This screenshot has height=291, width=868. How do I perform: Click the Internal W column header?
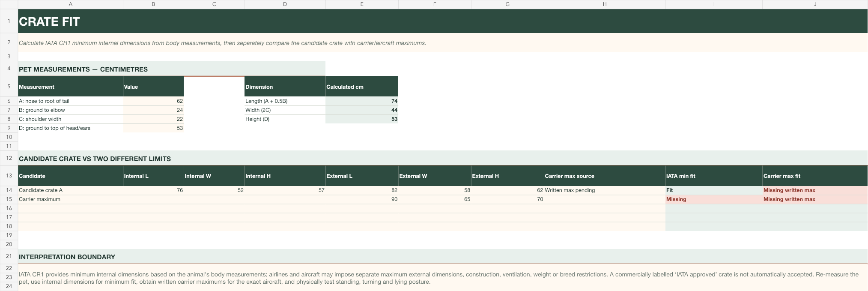(214, 176)
